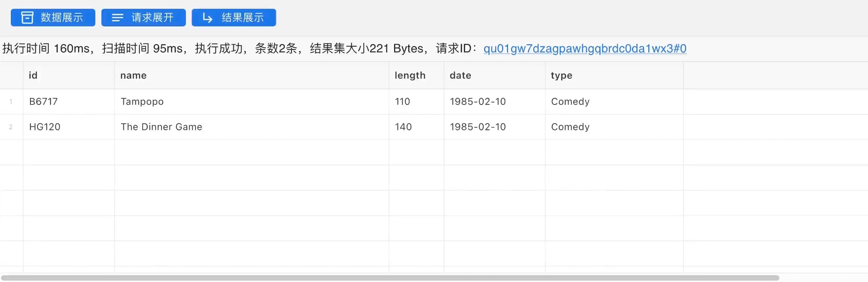Image resolution: width=868 pixels, height=282 pixels.
Task: Click the Comedy cell in Tampopo row
Action: (x=570, y=101)
